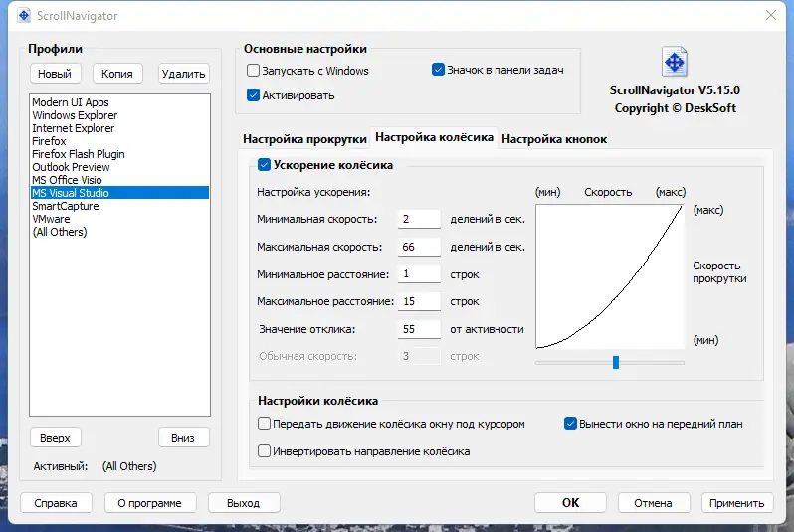This screenshot has width=794, height=532.
Task: Select the Firefox Flash Plugin profile
Action: [119, 154]
